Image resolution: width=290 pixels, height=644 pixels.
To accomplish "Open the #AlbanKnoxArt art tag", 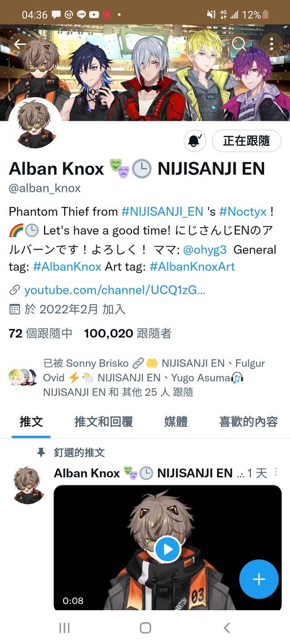I will tap(192, 267).
